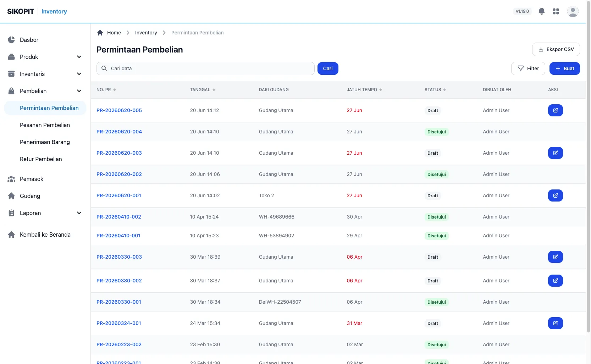The height and width of the screenshot is (364, 591).
Task: Open the apps grid menu
Action: click(556, 11)
